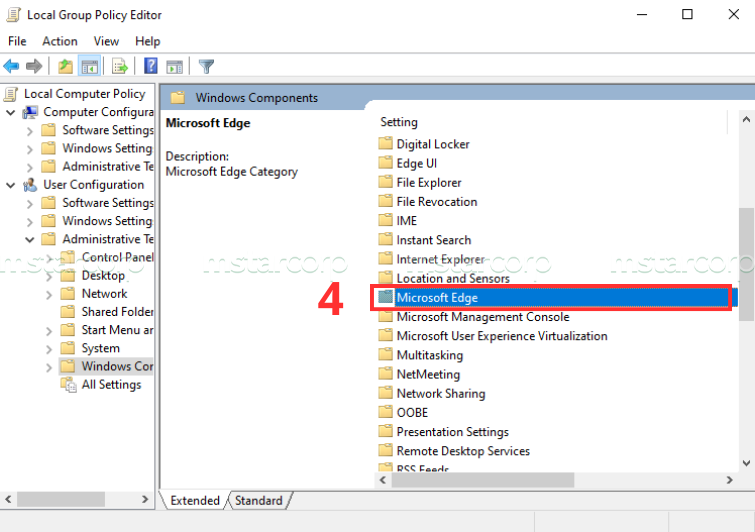Click the settings list scroll-down arrow

click(746, 463)
